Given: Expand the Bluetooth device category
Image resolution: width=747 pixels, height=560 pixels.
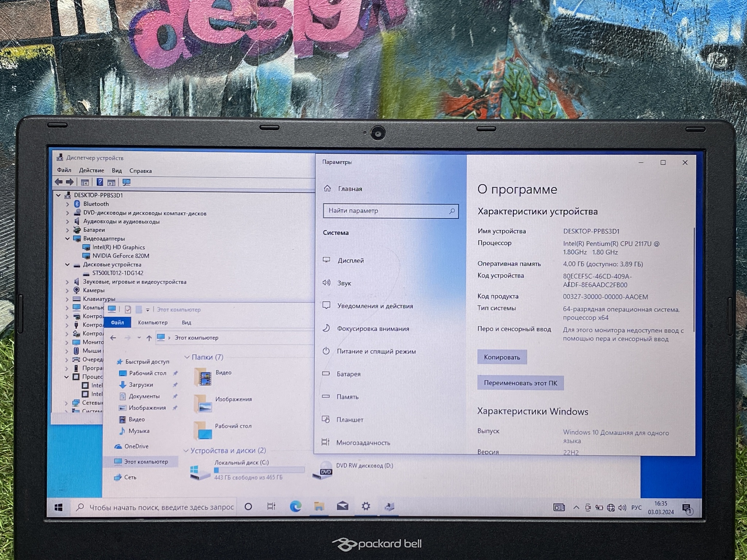Looking at the screenshot, I should point(67,204).
